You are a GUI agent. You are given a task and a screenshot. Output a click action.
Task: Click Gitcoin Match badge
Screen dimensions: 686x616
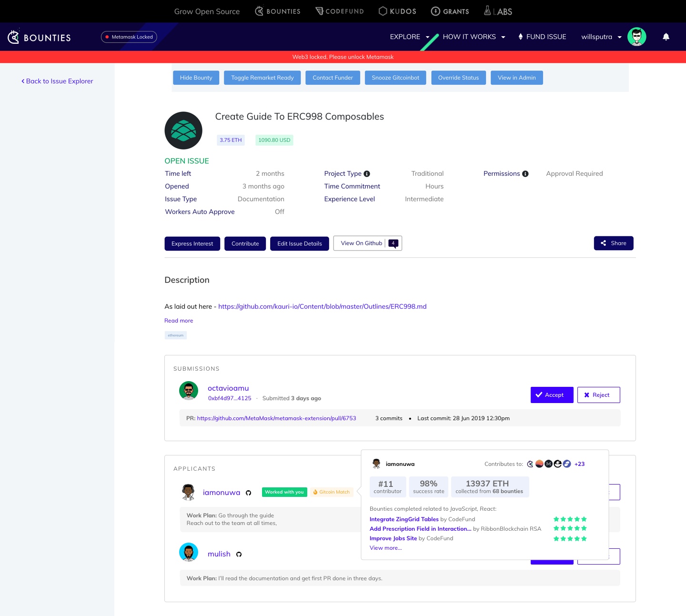332,492
